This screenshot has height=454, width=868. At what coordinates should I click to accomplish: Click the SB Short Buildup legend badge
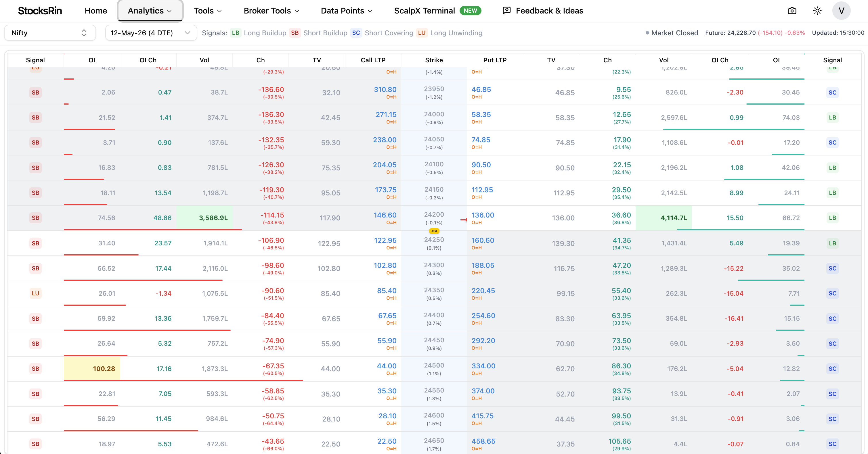point(295,33)
